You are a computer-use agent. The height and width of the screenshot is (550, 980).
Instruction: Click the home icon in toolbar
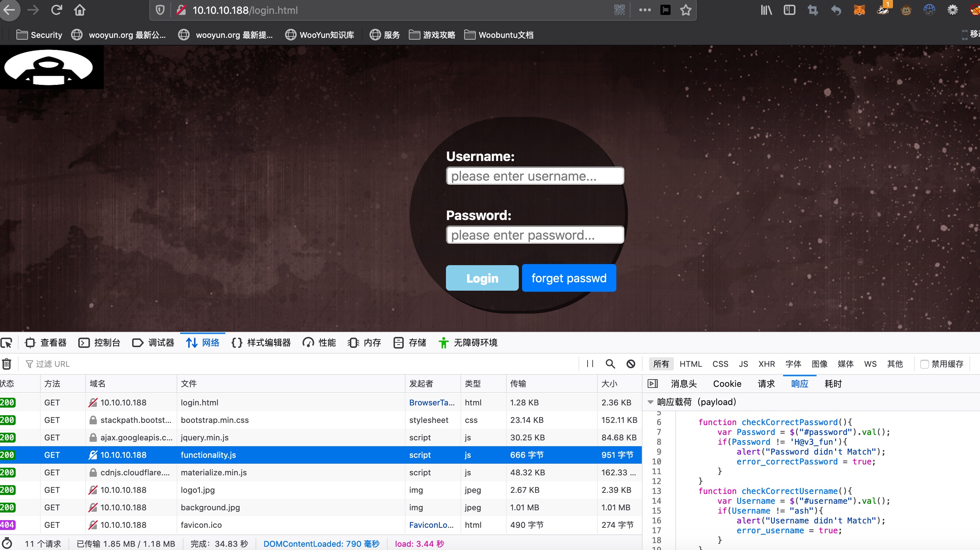[x=79, y=10]
